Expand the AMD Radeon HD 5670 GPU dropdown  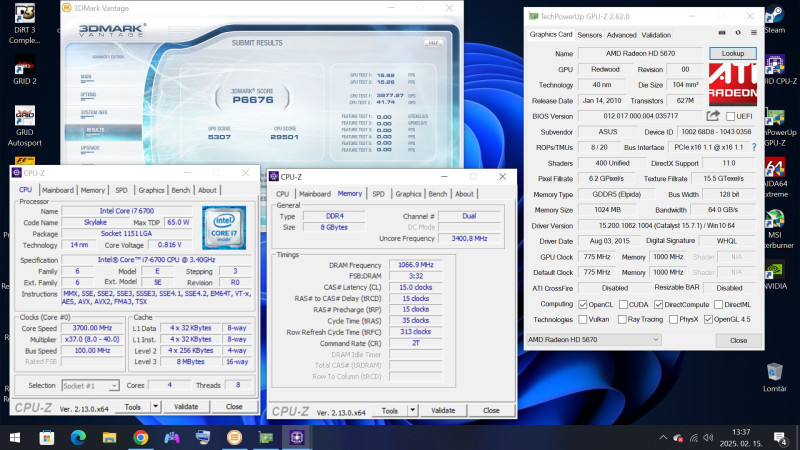coord(593,340)
